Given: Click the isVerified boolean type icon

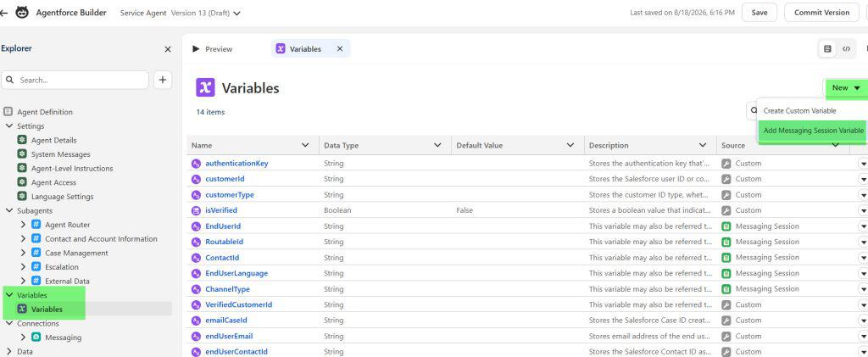Looking at the screenshot, I should (x=196, y=210).
